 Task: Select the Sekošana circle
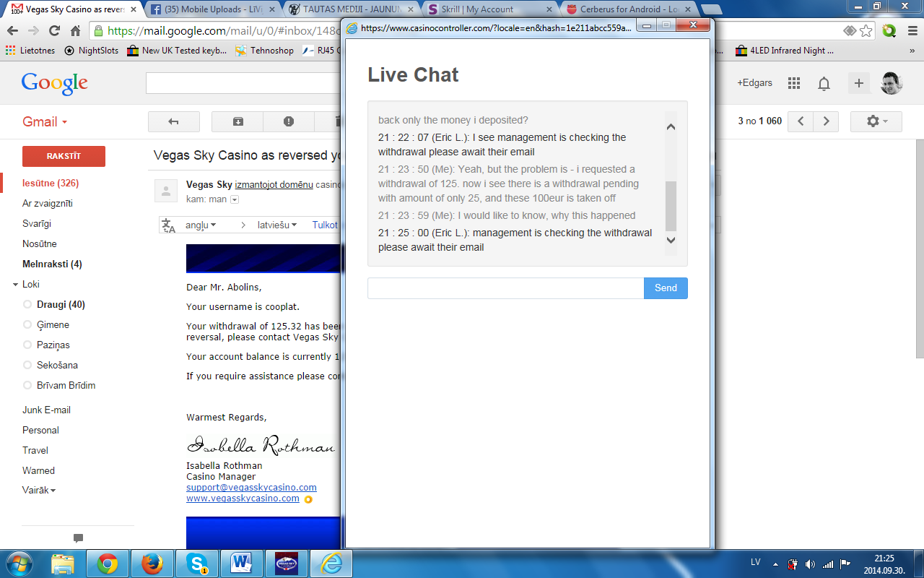pos(57,366)
